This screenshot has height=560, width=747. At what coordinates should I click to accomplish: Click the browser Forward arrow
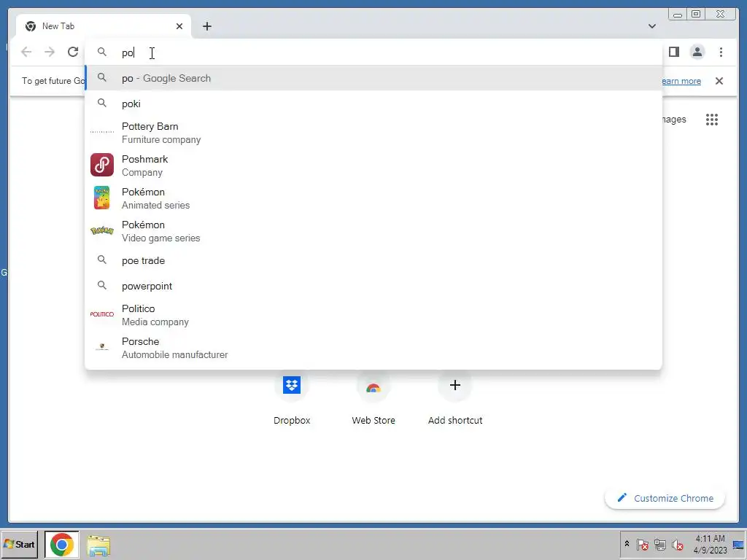[50, 52]
